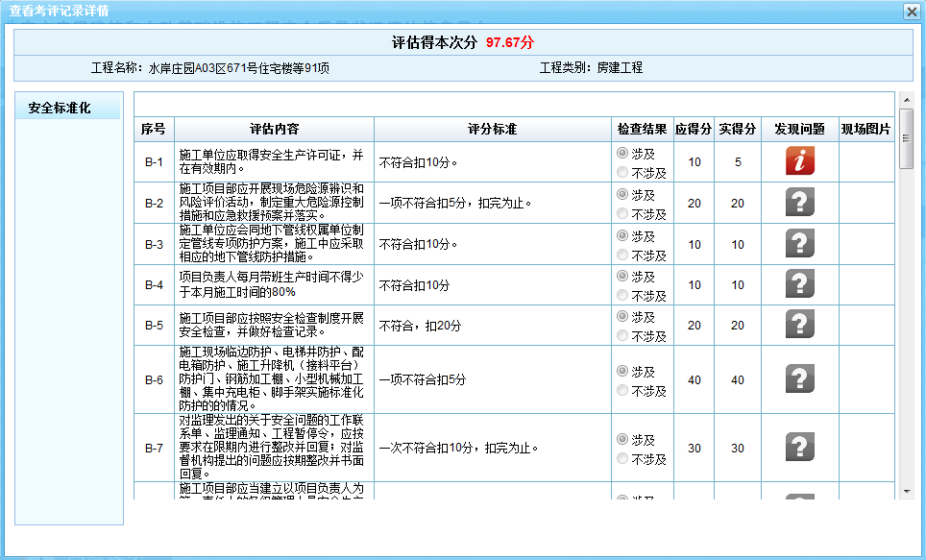926x560 pixels.
Task: Close the 查看考评记录详情 dialog
Action: click(x=911, y=11)
